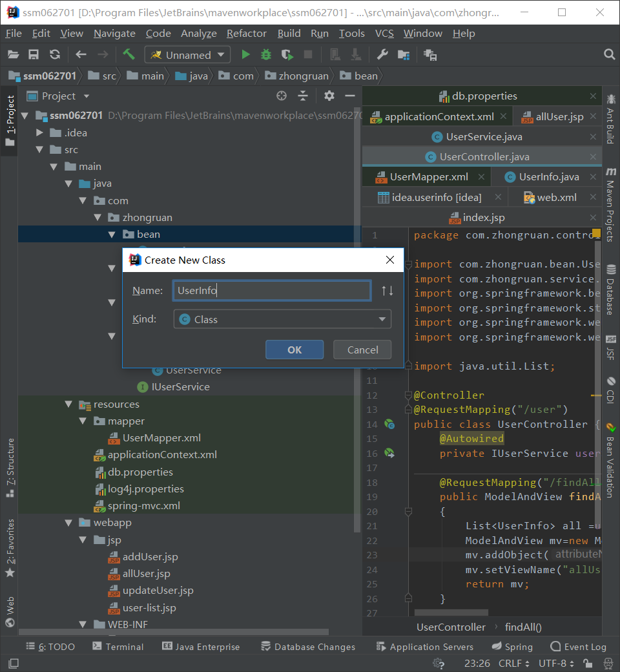The image size is (620, 672).
Task: Click Cancel in Create New Class dialog
Action: (x=362, y=350)
